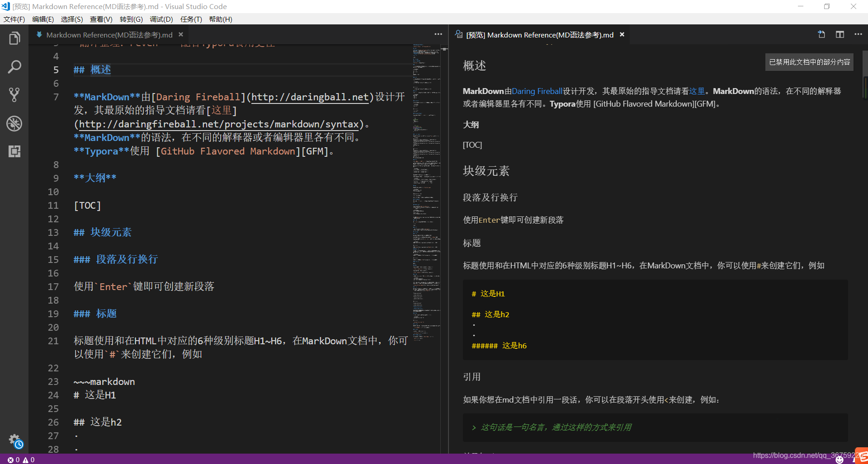Open the 调试(D) menu

[161, 19]
